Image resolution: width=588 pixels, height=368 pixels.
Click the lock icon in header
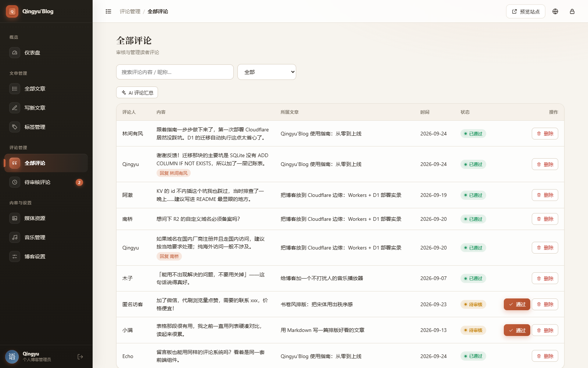coord(572,11)
